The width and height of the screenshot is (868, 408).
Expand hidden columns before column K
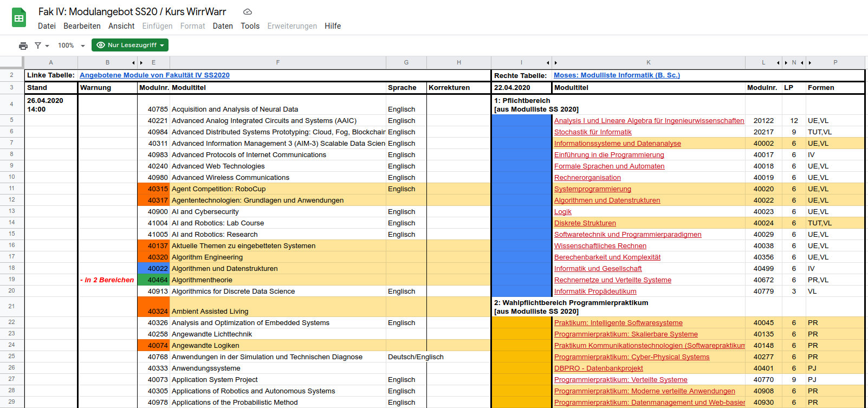coord(556,63)
